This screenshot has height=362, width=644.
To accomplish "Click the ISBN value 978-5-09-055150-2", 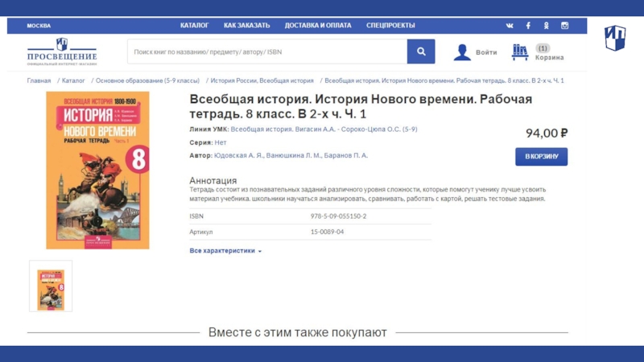I will (338, 216).
